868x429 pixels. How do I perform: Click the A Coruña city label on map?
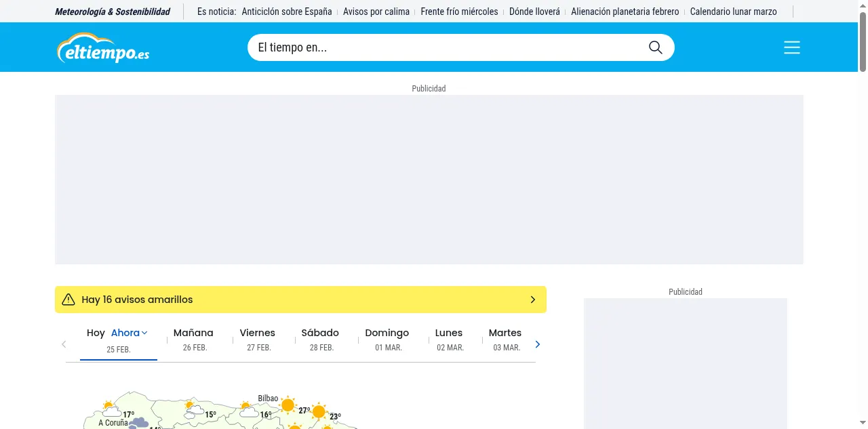click(113, 423)
